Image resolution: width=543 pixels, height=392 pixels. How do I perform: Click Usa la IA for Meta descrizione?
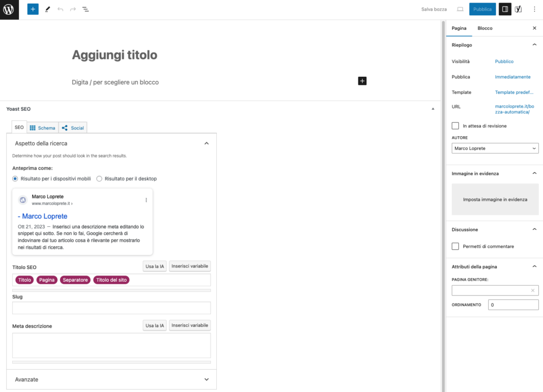click(x=154, y=325)
